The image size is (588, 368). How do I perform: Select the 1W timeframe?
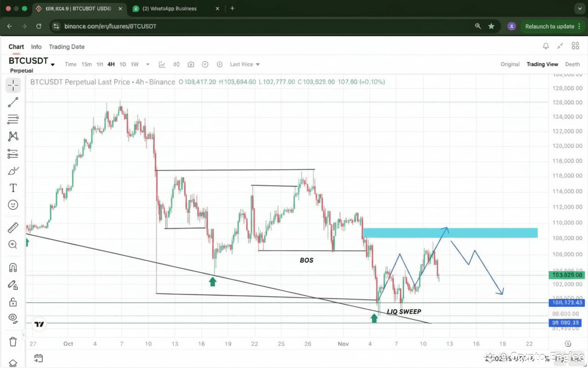(135, 64)
